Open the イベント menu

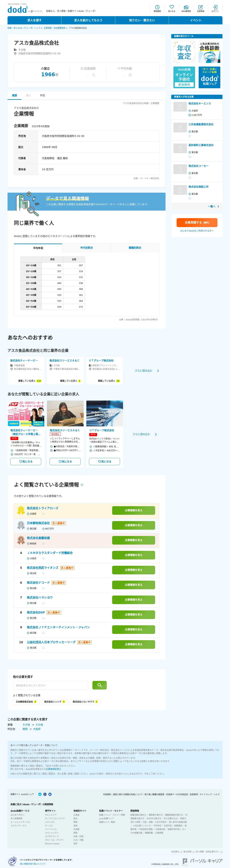pyautogui.click(x=196, y=20)
